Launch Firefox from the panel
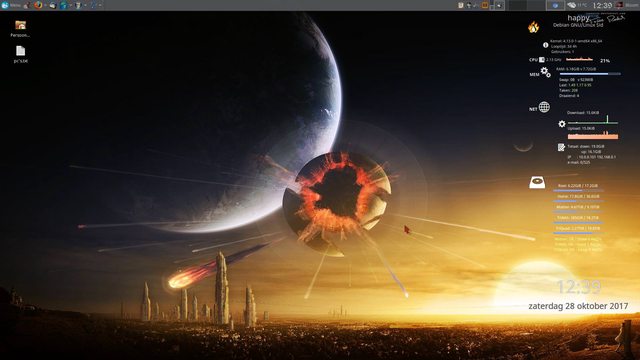The width and height of the screenshot is (640, 360). (38, 5)
